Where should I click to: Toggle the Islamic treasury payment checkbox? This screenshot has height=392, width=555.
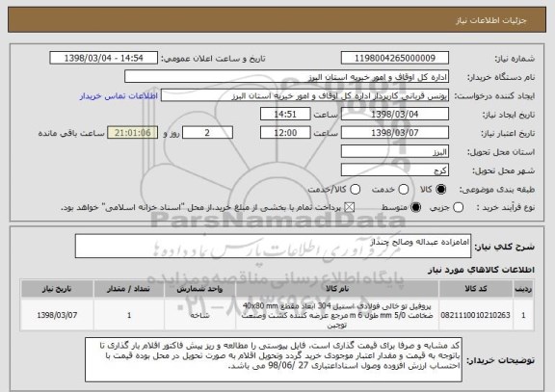pyautogui.click(x=350, y=207)
